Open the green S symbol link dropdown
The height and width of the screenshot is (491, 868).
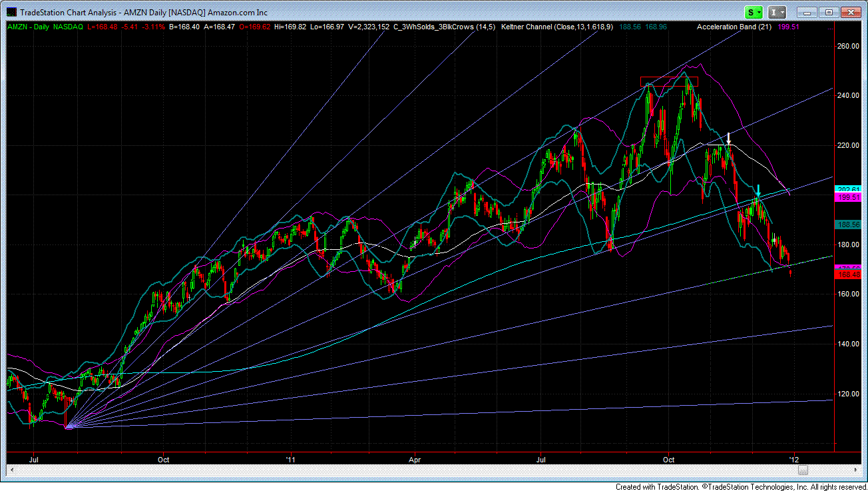point(754,12)
